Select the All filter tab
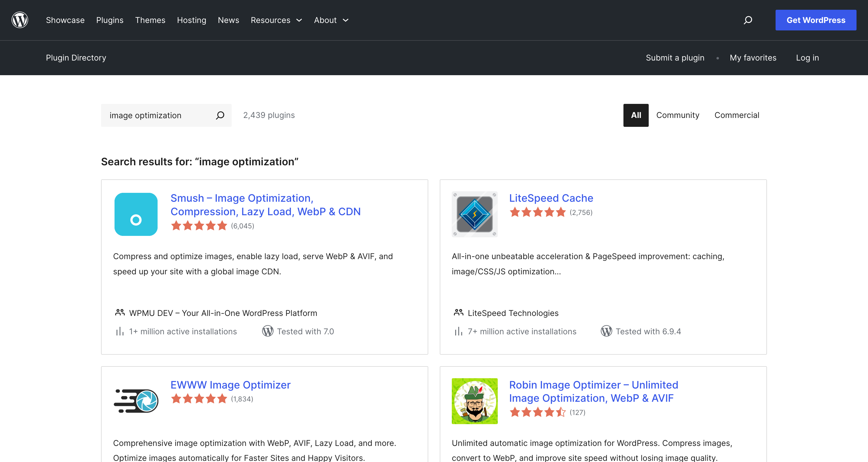 pos(635,115)
